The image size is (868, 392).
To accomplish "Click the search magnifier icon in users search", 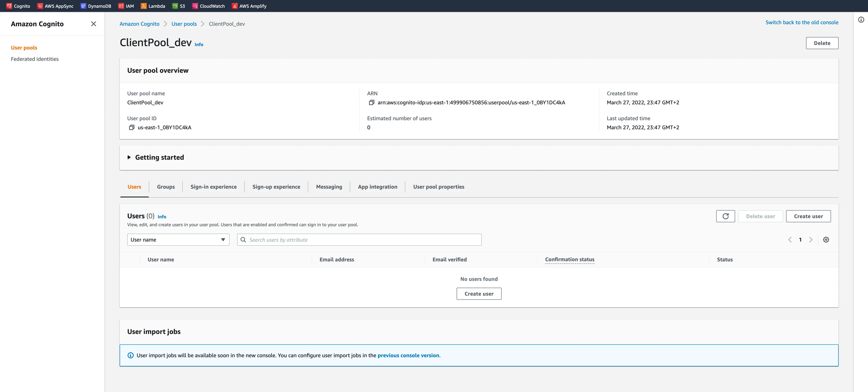I will click(x=243, y=240).
